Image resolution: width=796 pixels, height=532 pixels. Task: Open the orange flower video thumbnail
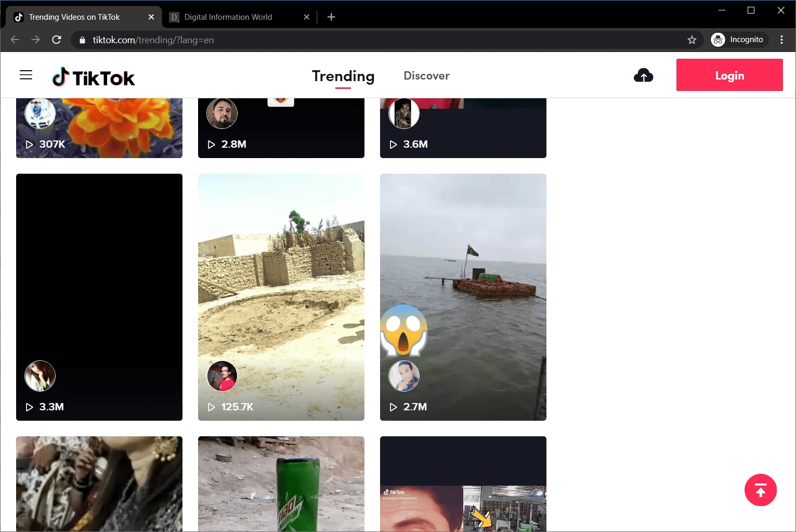(99, 128)
